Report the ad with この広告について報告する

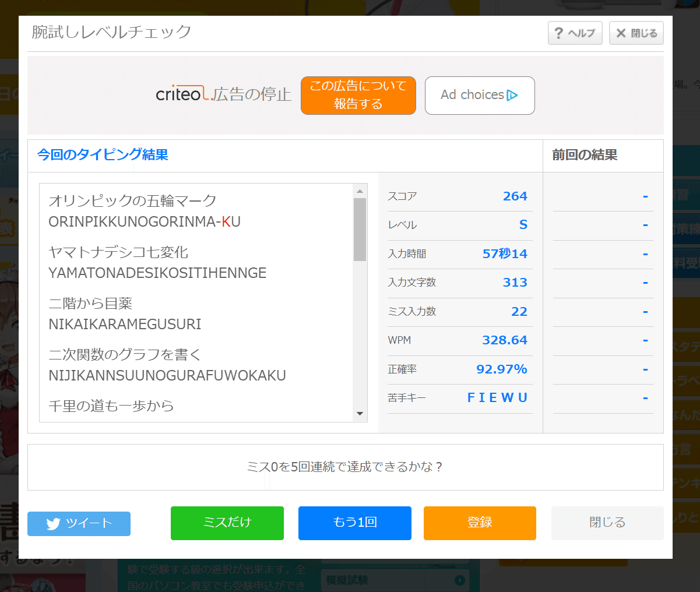click(358, 95)
